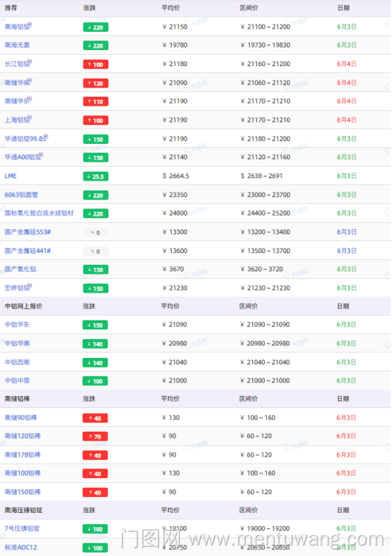Open the 华通A00铝锭 price link
Screen dimensions: 392x556
(22, 157)
